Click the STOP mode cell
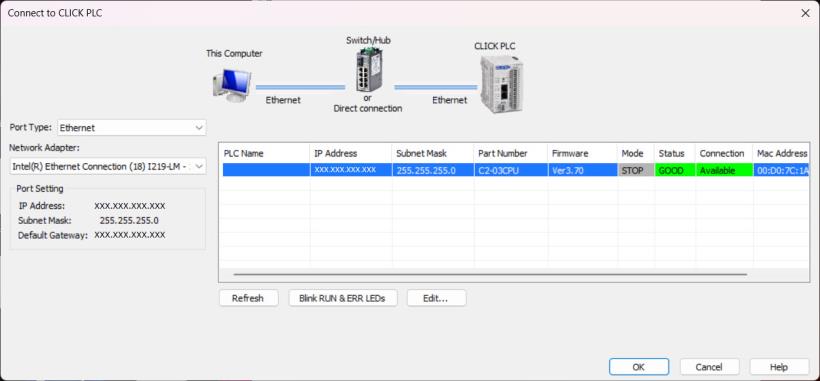This screenshot has height=381, width=820. 636,170
